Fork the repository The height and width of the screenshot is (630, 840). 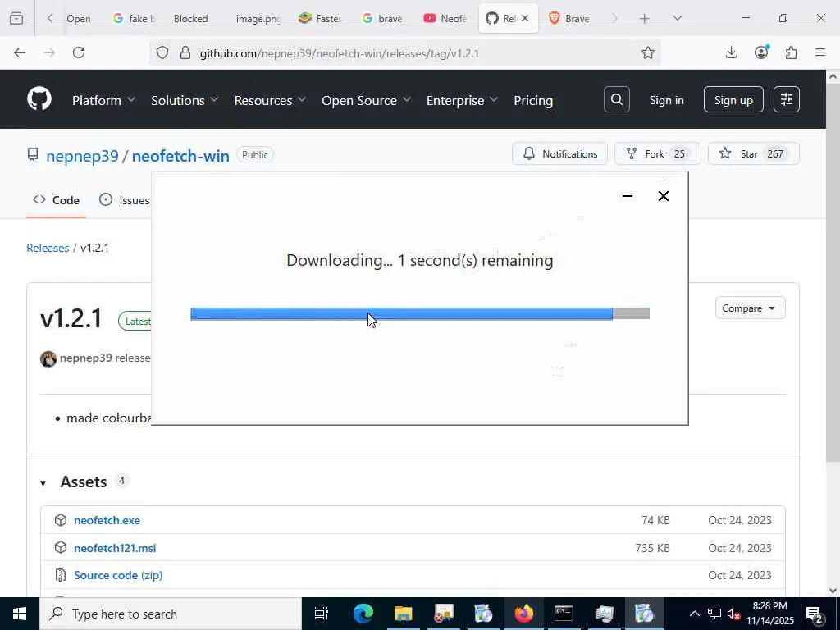657,153
